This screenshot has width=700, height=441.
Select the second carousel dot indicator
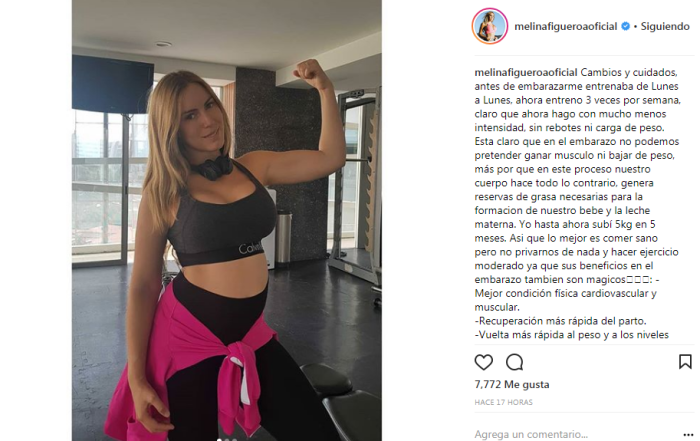pos(227,440)
